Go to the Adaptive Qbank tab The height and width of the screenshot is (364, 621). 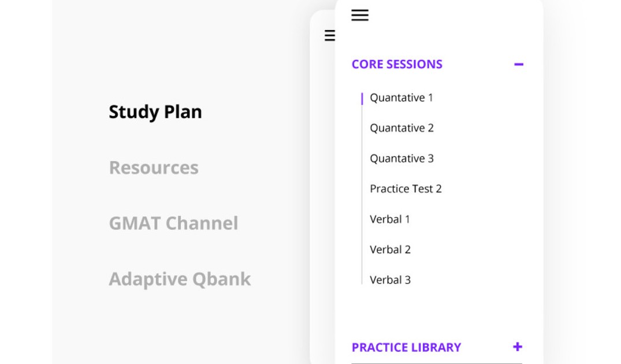point(180,279)
